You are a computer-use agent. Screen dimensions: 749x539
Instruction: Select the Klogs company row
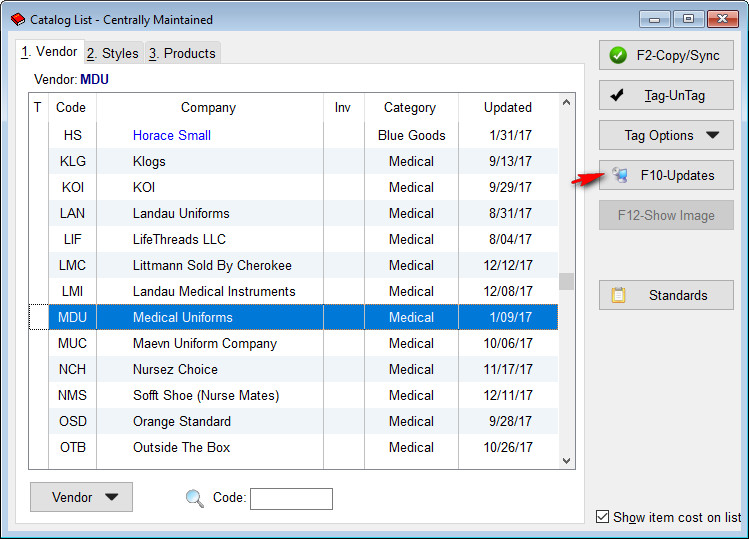(294, 162)
